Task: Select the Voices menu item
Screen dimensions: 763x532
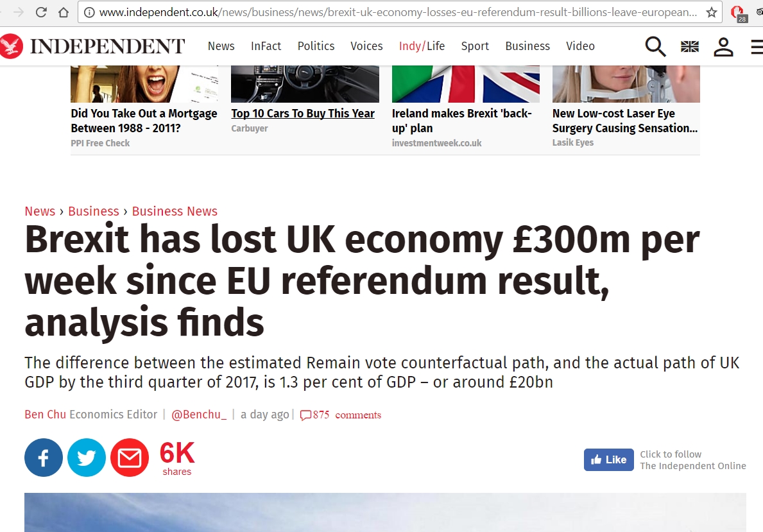Action: coord(366,46)
